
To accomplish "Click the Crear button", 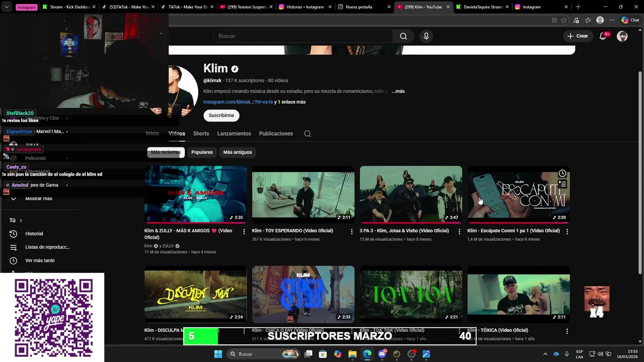I will pyautogui.click(x=578, y=36).
